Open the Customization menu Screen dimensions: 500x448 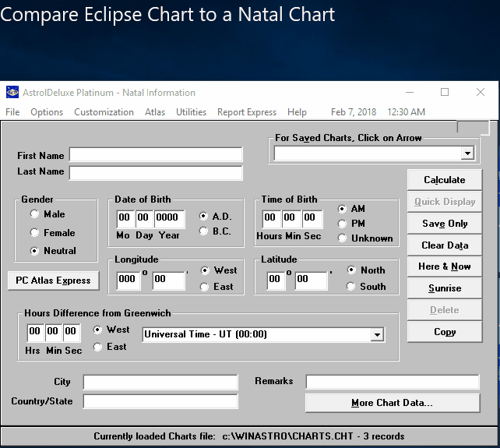(104, 112)
